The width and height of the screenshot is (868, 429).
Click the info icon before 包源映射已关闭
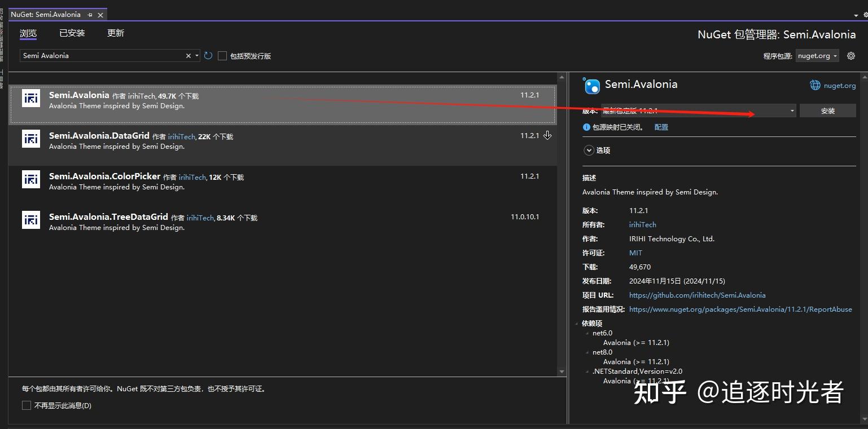pos(586,127)
